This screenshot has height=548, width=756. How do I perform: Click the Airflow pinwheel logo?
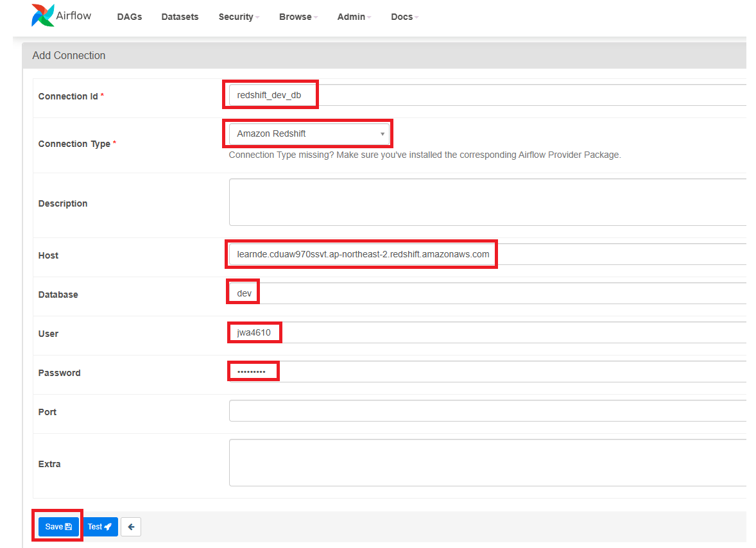pos(42,15)
